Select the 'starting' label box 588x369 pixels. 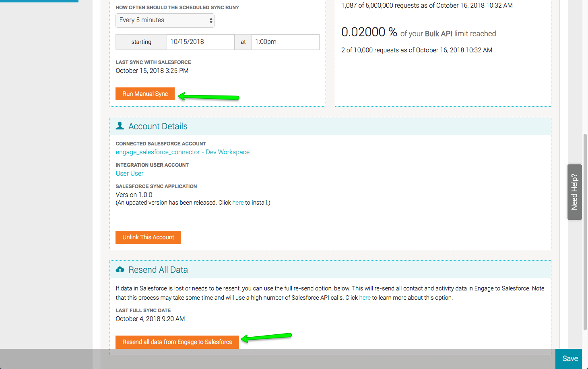tap(141, 42)
